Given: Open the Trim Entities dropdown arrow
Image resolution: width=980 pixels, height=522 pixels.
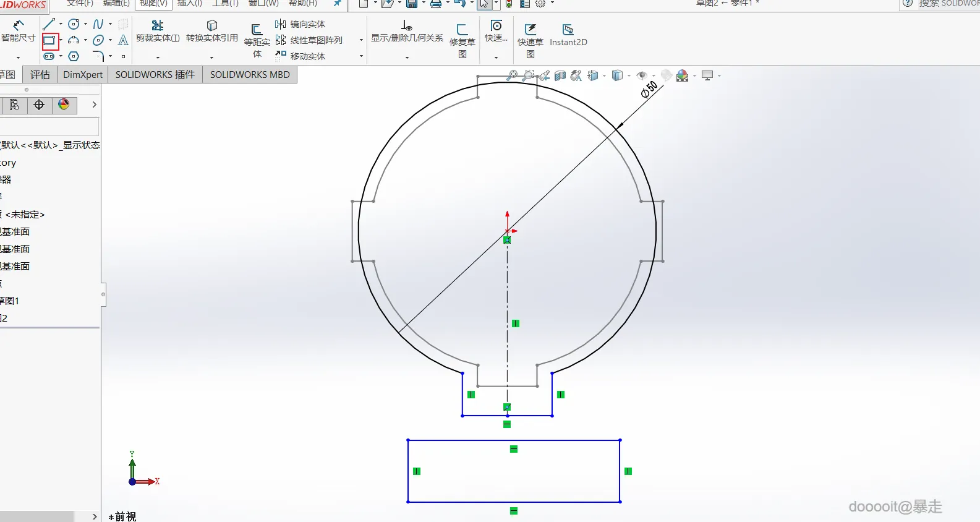Looking at the screenshot, I should click(x=158, y=58).
